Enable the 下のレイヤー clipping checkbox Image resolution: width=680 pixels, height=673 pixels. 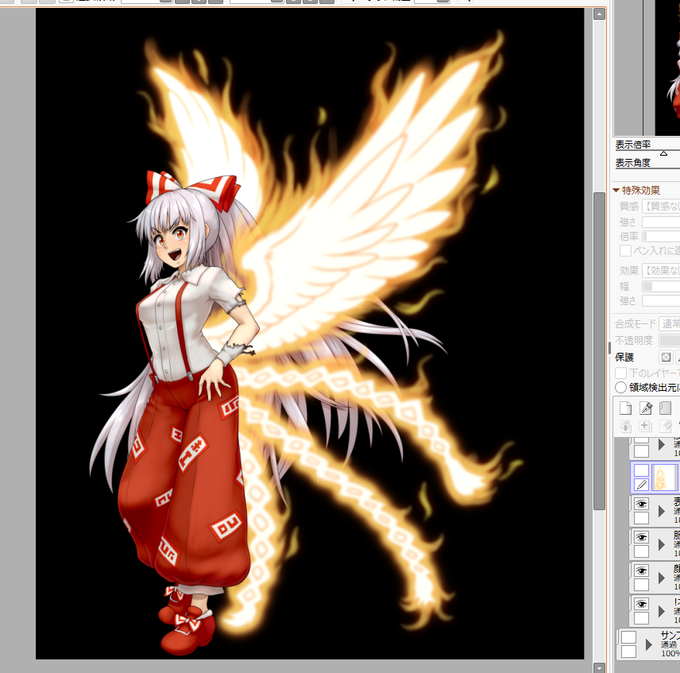621,373
